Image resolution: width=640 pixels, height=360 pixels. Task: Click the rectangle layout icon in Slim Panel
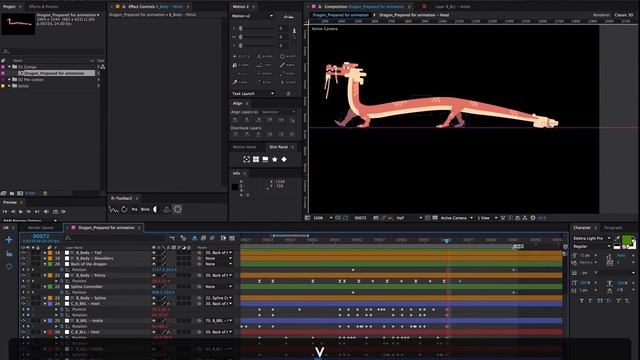(265, 159)
